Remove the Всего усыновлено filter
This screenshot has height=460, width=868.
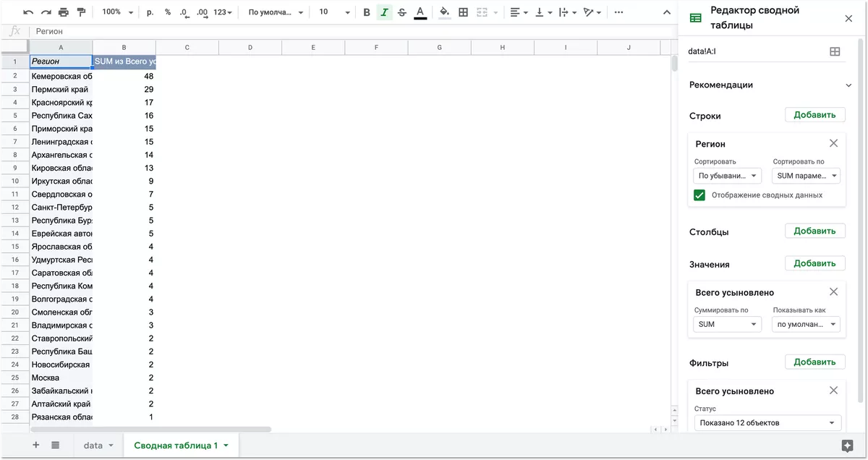click(833, 391)
